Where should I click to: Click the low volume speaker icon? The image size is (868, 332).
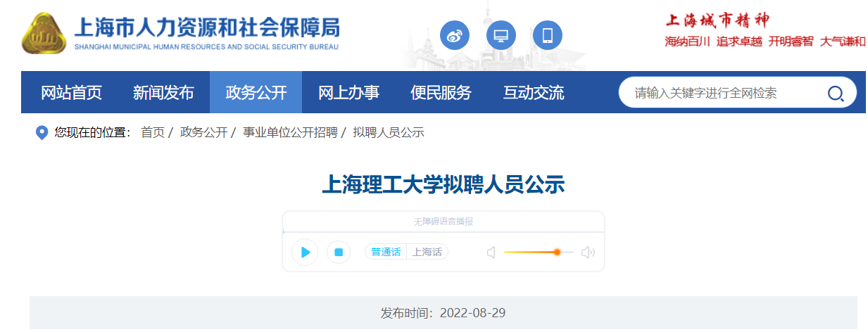point(491,252)
